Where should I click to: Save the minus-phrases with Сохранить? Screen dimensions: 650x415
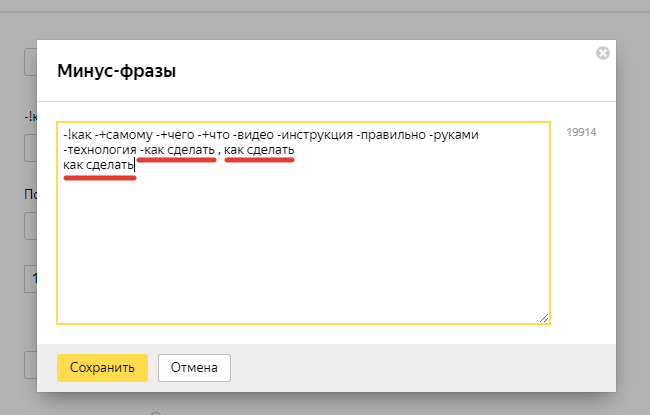tap(102, 368)
